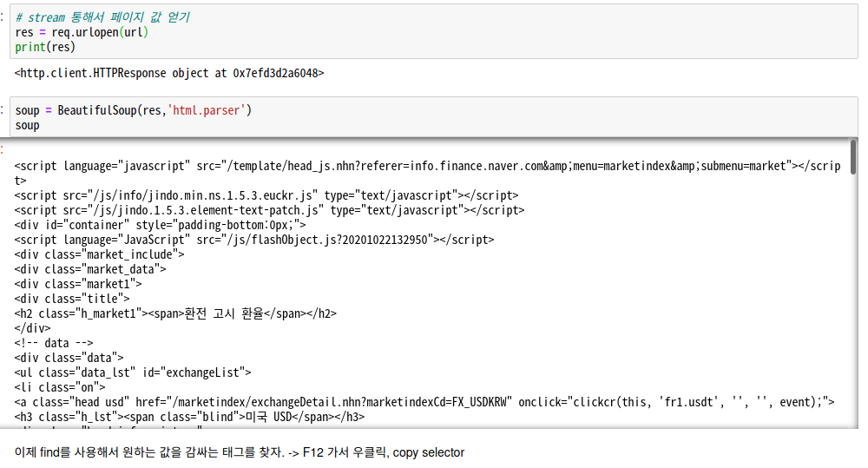
Task: Click the '<!-- data -->' comment line
Action: tap(54, 343)
